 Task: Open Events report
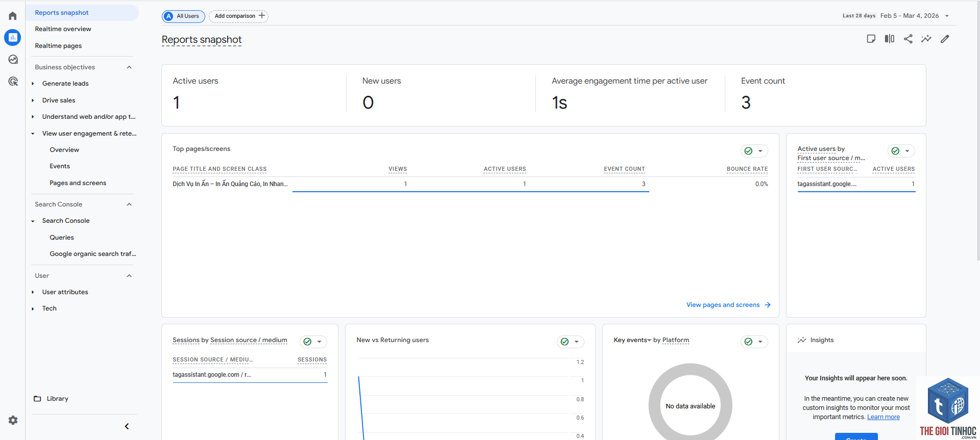60,166
